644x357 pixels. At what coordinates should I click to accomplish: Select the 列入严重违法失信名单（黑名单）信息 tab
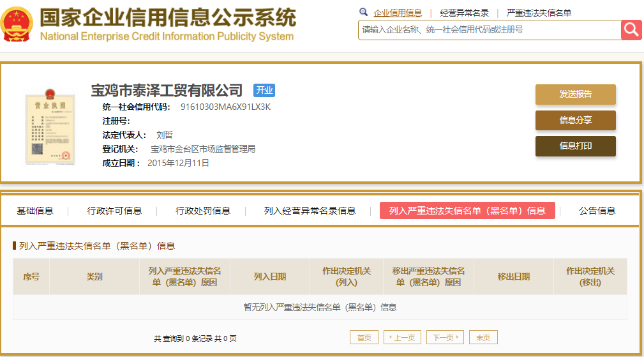pyautogui.click(x=467, y=210)
